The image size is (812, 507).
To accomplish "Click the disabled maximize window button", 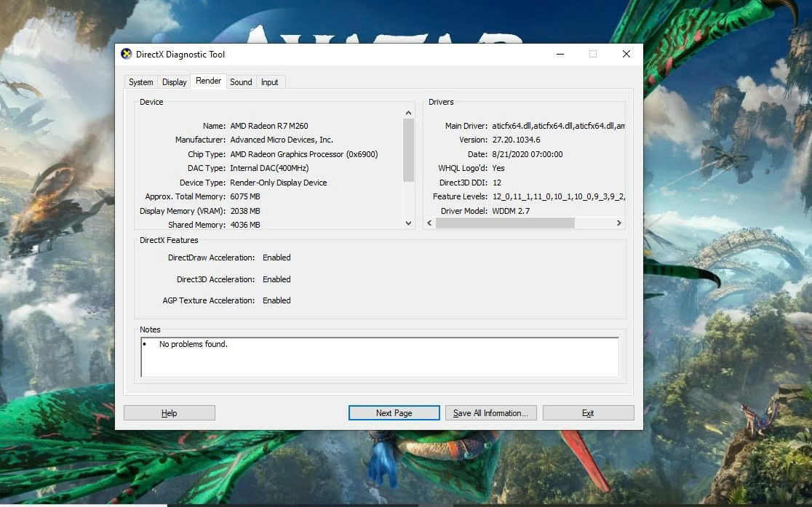I will pos(593,54).
